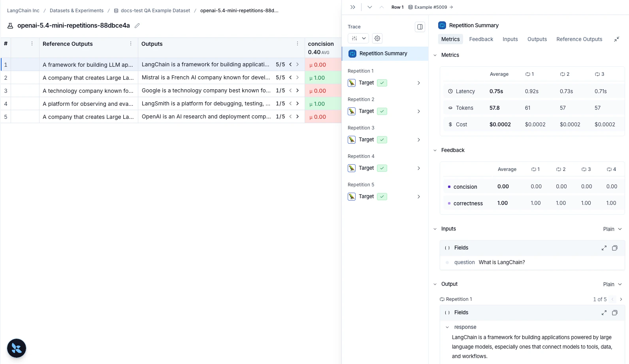Image resolution: width=629 pixels, height=364 pixels.
Task: Expand Inputs Fields to full view
Action: [604, 248]
